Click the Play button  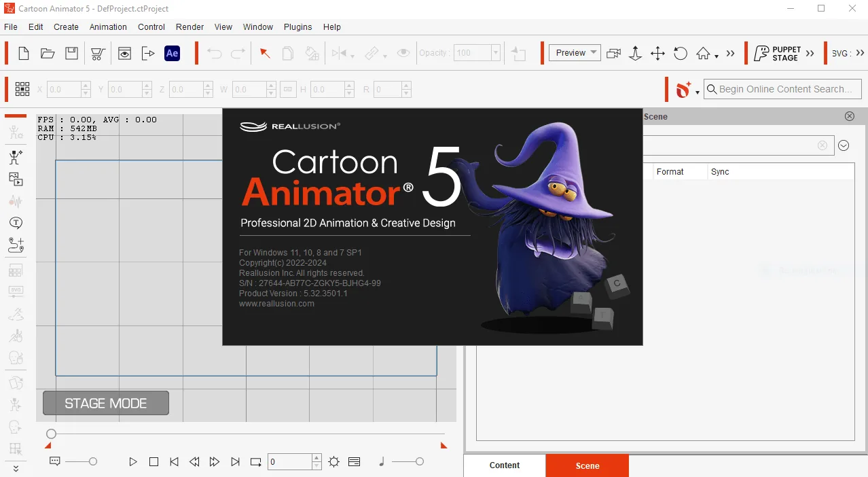point(133,462)
